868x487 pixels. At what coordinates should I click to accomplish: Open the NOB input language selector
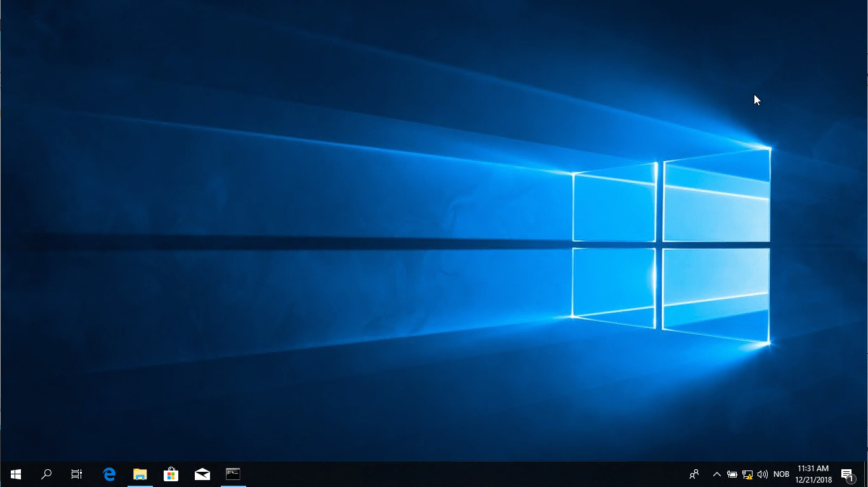click(x=781, y=474)
